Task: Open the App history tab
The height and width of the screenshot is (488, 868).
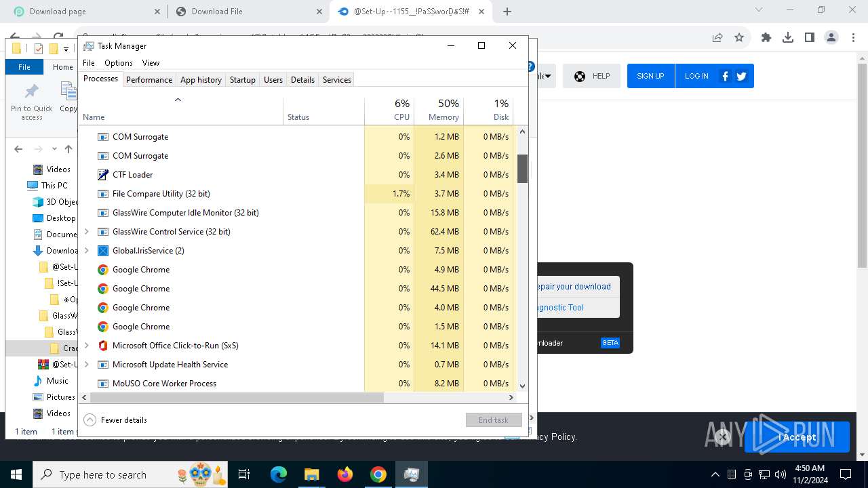Action: click(x=201, y=80)
